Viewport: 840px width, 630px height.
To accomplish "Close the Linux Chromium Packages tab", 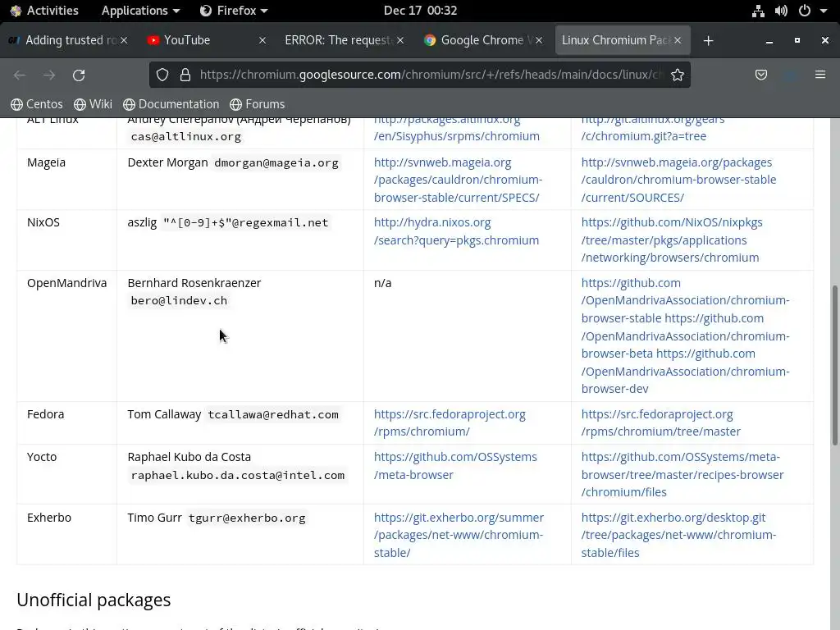I will click(678, 40).
